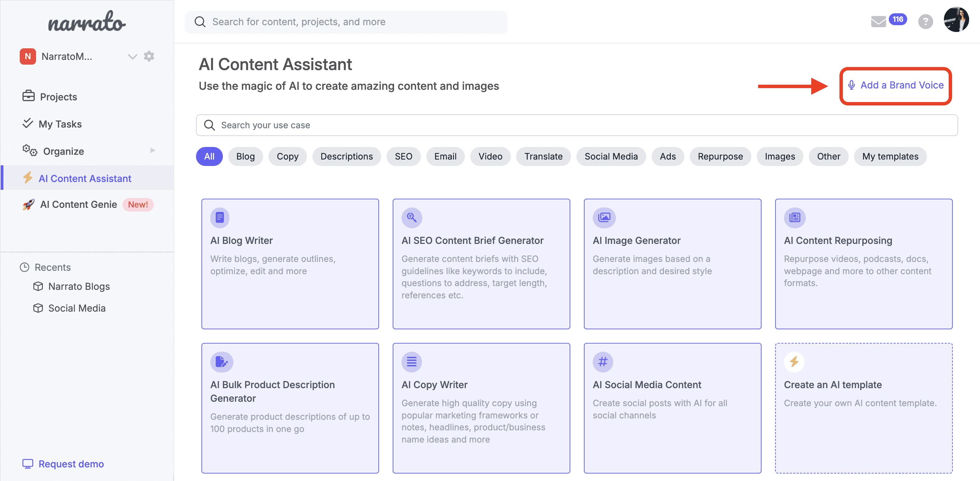Image resolution: width=980 pixels, height=481 pixels.
Task: Select the Blog filter tab
Action: pos(245,156)
